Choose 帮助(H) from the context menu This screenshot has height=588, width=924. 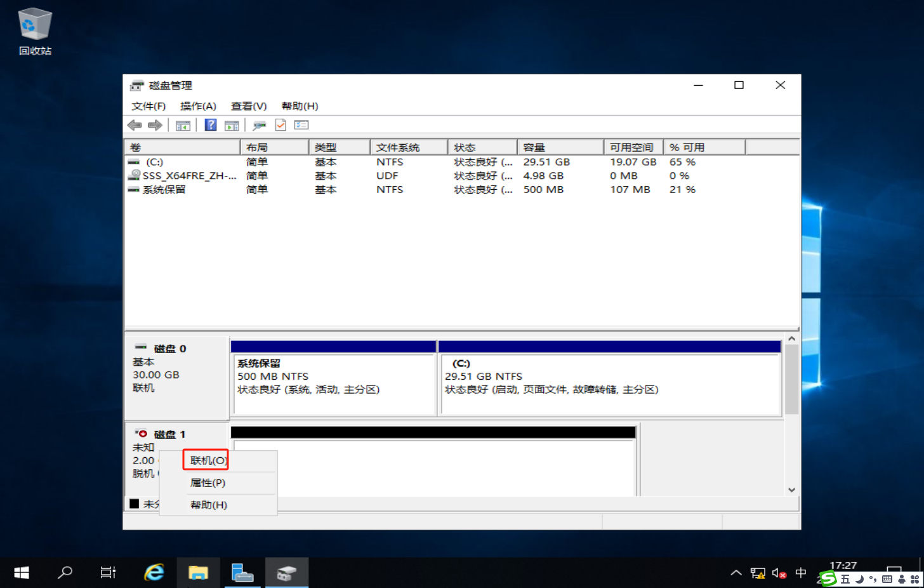pos(218,505)
